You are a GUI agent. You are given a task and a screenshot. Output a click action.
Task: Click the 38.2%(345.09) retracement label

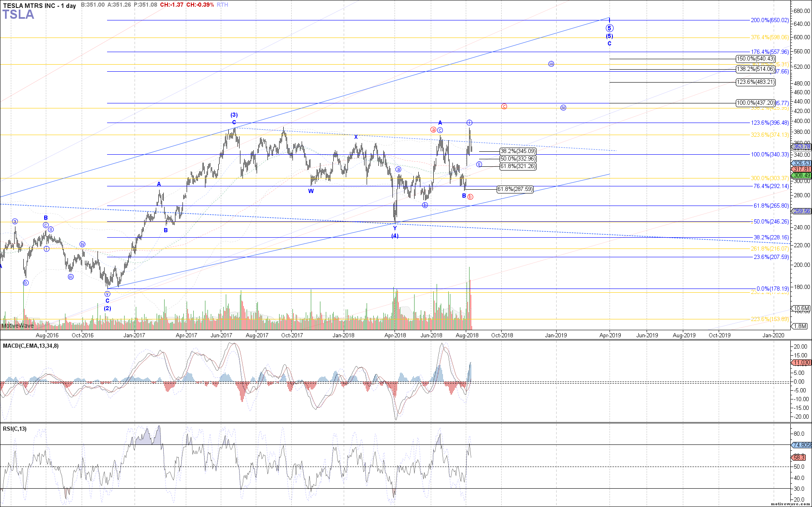point(518,151)
